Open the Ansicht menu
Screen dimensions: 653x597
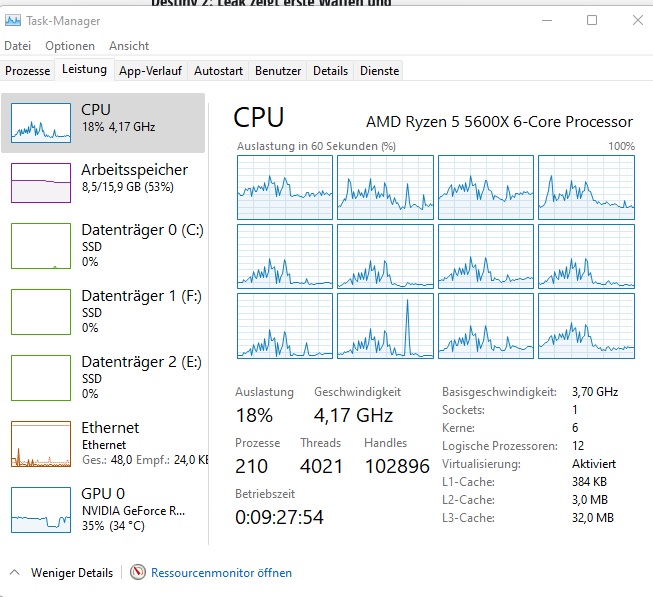click(129, 46)
